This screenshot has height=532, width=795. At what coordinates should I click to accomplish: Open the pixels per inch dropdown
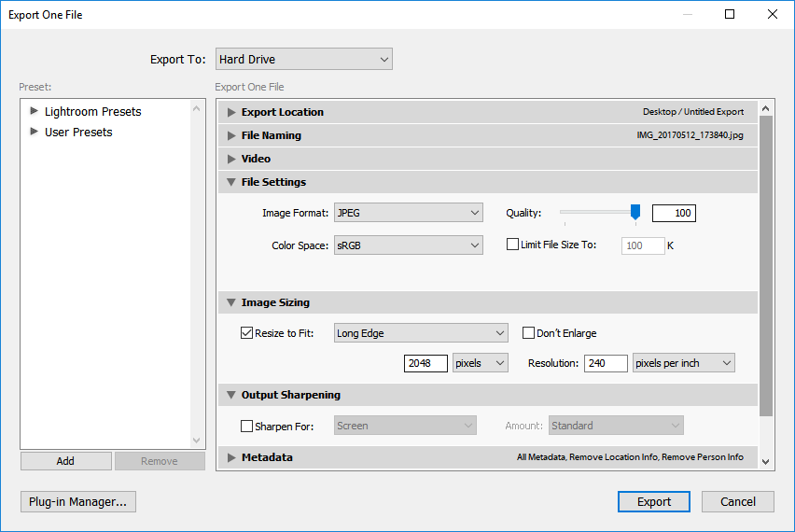point(683,363)
